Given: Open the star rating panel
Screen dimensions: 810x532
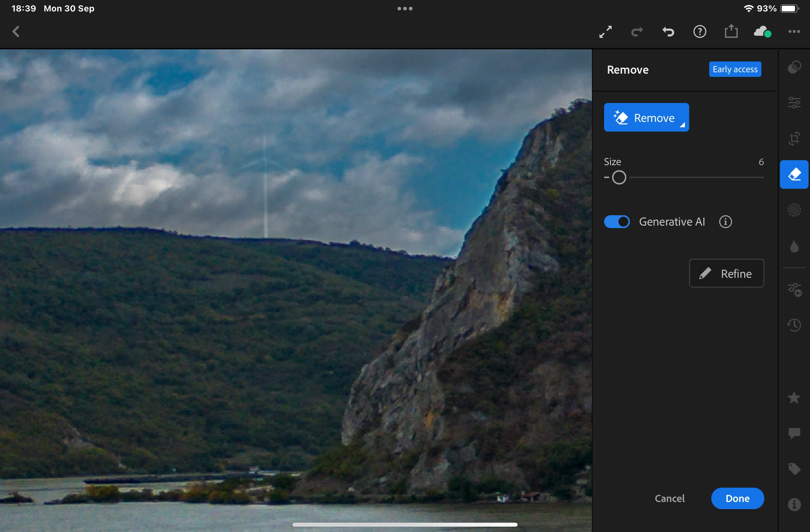Looking at the screenshot, I should click(x=794, y=398).
